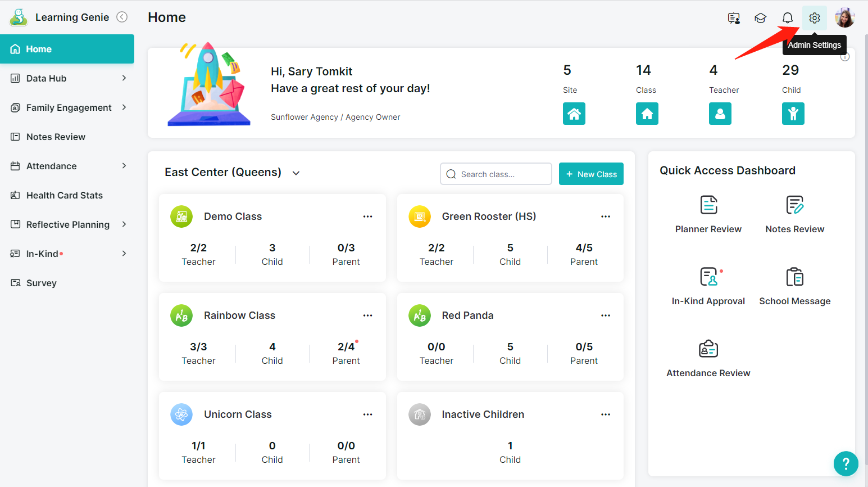
Task: Expand the East Center (Queens) site dropdown
Action: pyautogui.click(x=296, y=173)
